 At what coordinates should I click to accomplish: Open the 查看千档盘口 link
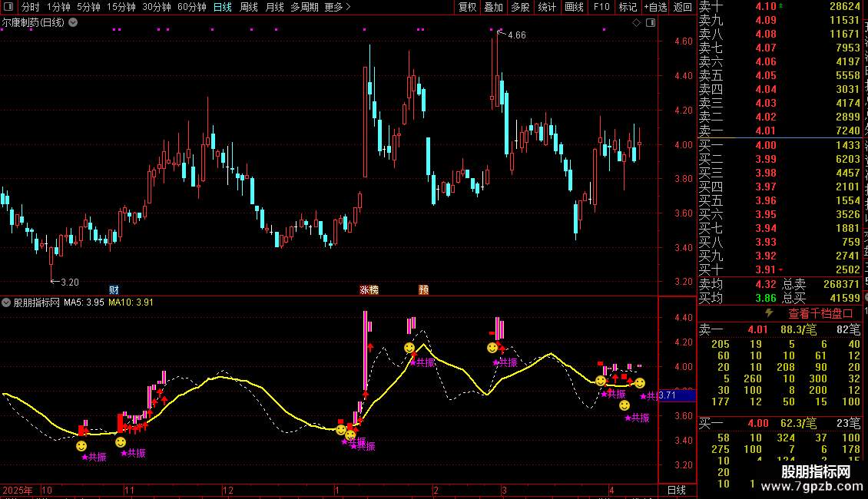pos(820,314)
